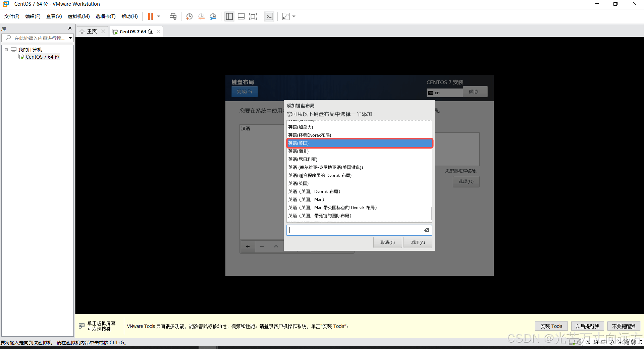This screenshot has height=349, width=644.
Task: Pause the virtual machine
Action: click(x=150, y=16)
